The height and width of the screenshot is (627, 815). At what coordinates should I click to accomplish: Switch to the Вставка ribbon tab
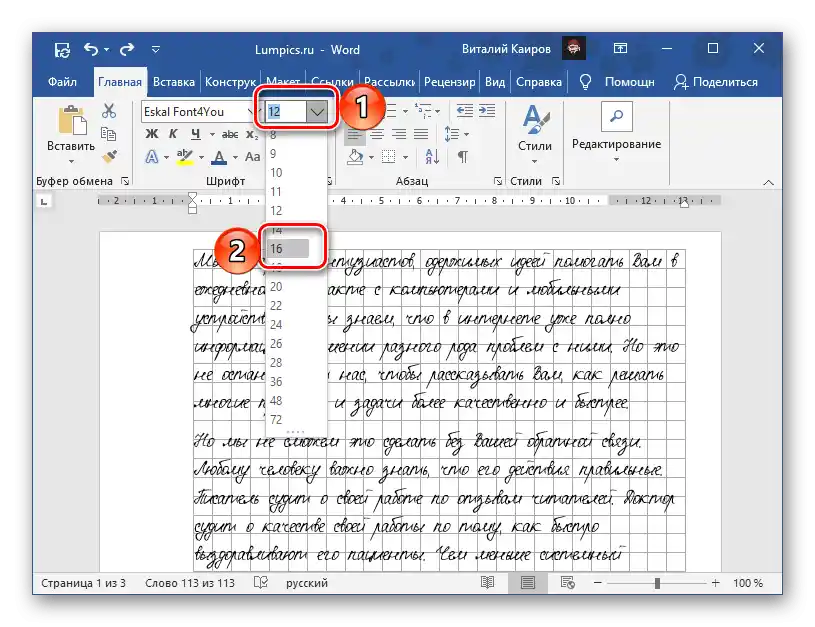point(175,82)
